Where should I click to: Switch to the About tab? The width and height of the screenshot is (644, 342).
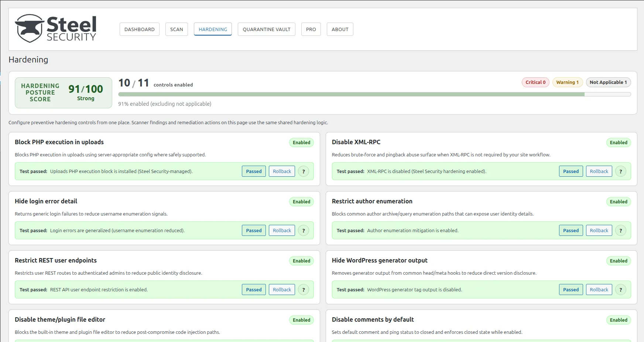[340, 29]
